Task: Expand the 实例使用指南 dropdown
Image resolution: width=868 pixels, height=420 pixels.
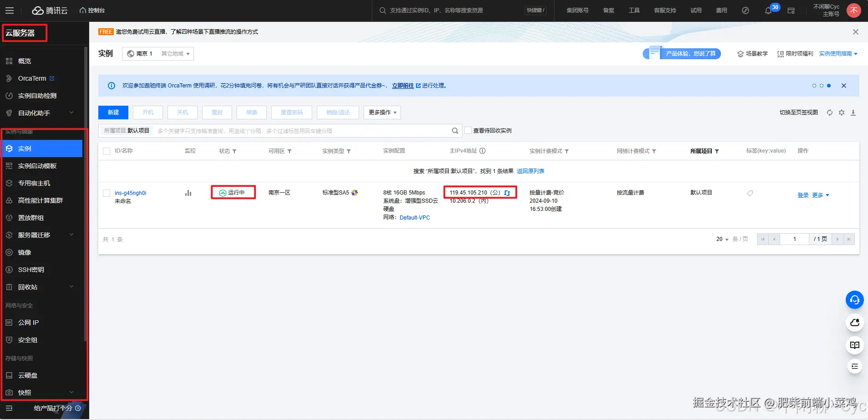Action: pos(838,54)
